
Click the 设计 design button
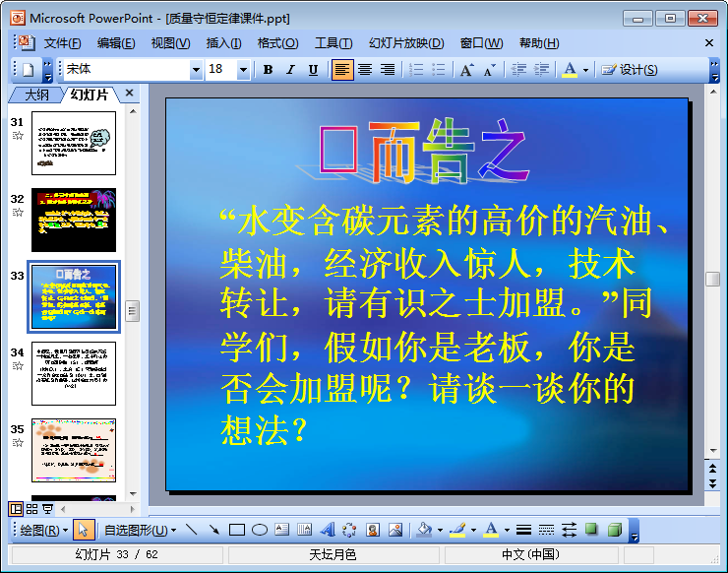[x=629, y=70]
